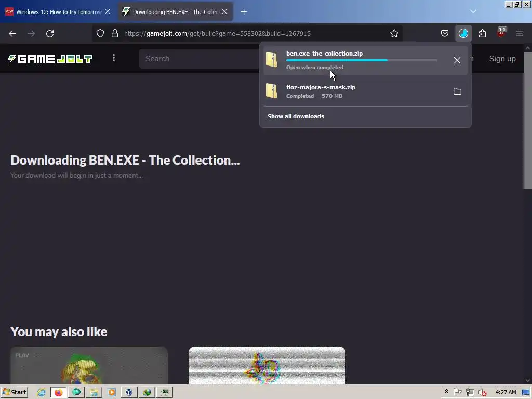
Task: Launch Internet Explorer from the taskbar
Action: 42,393
